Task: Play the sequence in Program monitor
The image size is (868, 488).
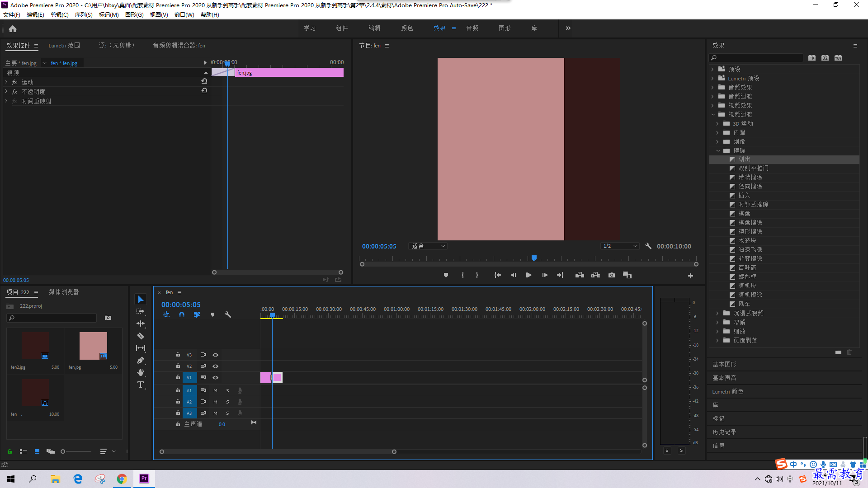Action: pos(528,275)
